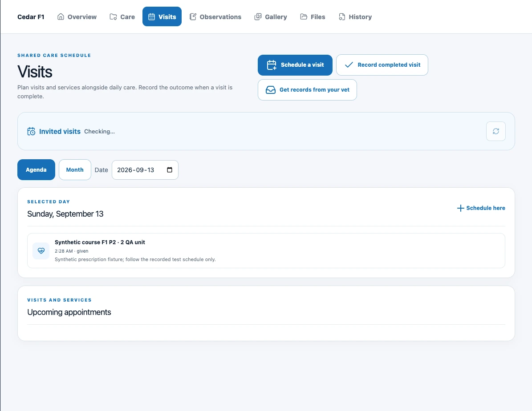
Task: Go to the Observations tab
Action: tap(215, 16)
